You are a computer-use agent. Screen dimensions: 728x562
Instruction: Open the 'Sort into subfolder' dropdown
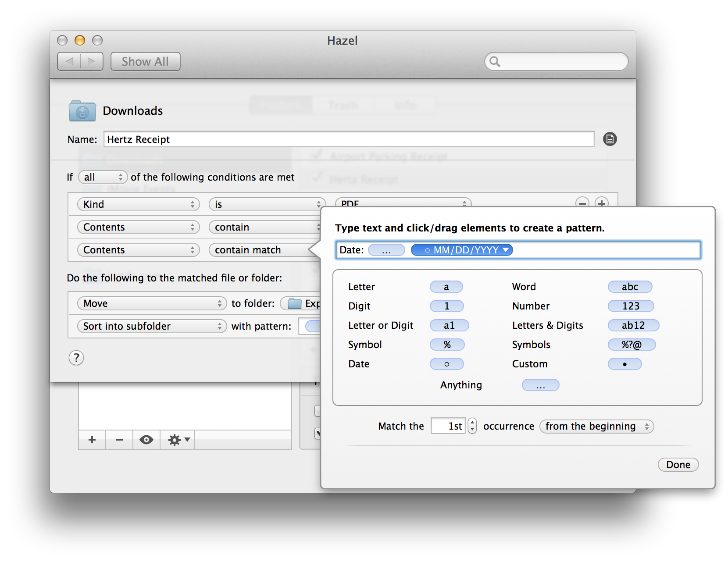(152, 326)
